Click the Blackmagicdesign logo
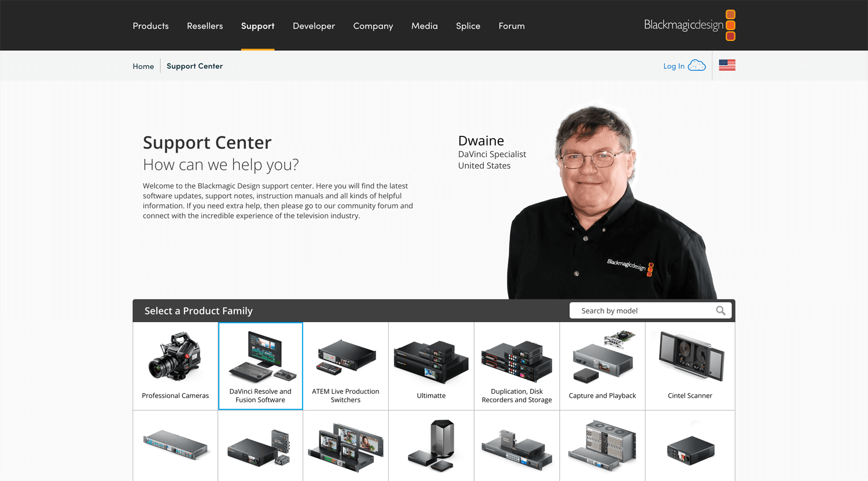Viewport: 868px width, 481px height. [x=690, y=25]
